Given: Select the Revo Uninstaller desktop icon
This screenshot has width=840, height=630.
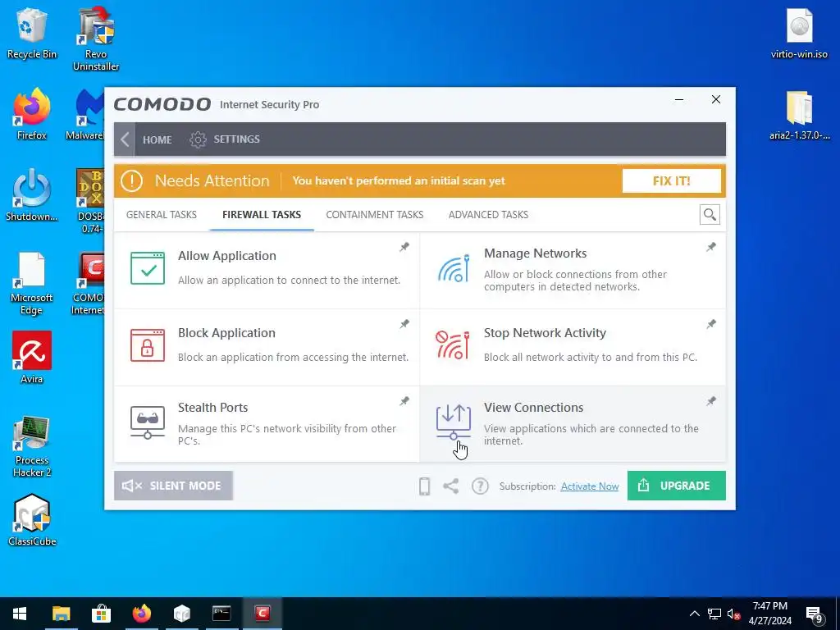Looking at the screenshot, I should (x=96, y=39).
